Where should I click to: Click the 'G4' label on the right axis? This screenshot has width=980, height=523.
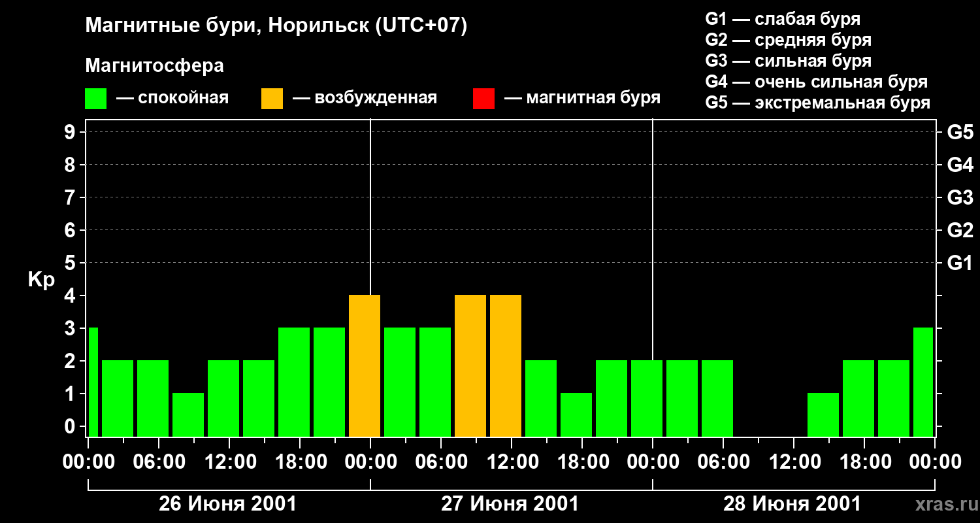[960, 165]
